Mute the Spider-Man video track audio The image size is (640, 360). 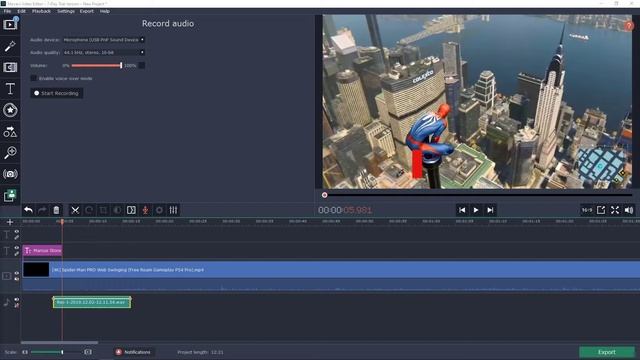[17, 279]
